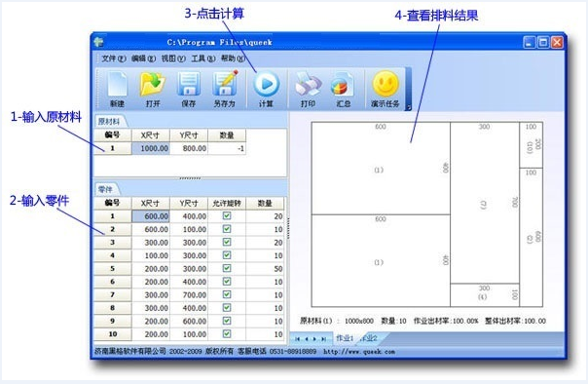The height and width of the screenshot is (384, 588).
Task: Click the 允许旋转 column header
Action: click(x=227, y=204)
